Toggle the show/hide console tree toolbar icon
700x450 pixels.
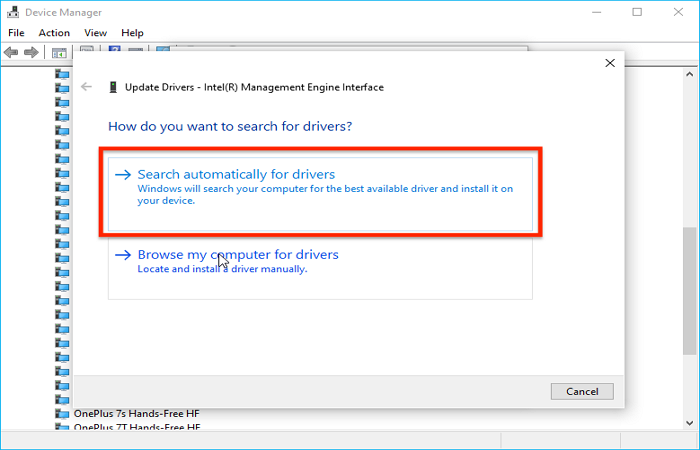(x=59, y=52)
